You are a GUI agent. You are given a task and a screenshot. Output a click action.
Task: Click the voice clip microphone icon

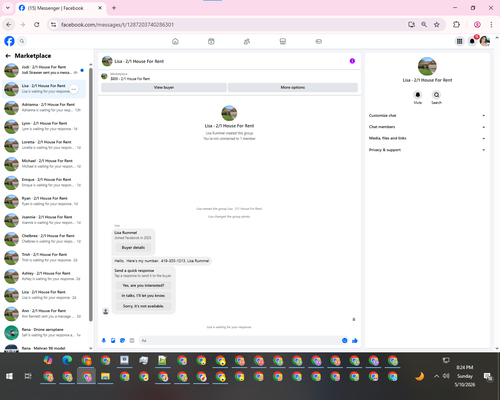point(104,340)
